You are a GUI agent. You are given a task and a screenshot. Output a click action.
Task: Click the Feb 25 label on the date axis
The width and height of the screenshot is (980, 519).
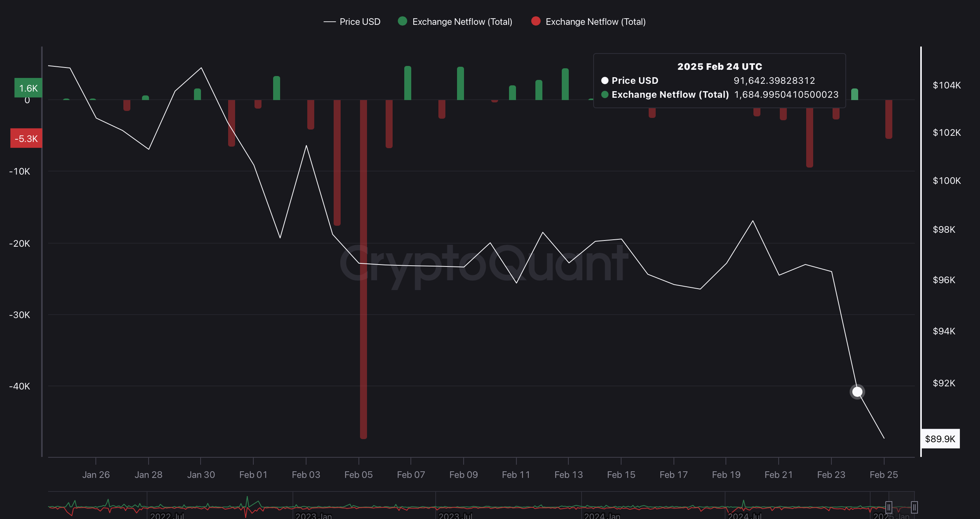point(884,474)
